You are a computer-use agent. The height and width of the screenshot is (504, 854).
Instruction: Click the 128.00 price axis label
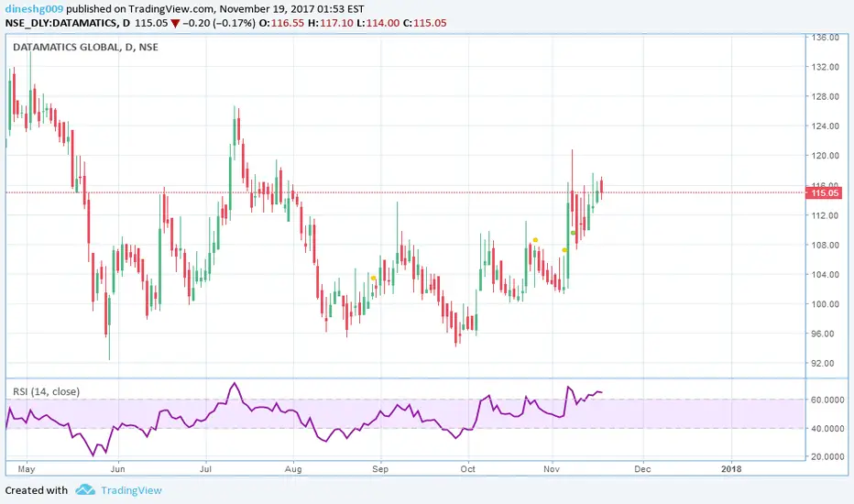[x=825, y=96]
